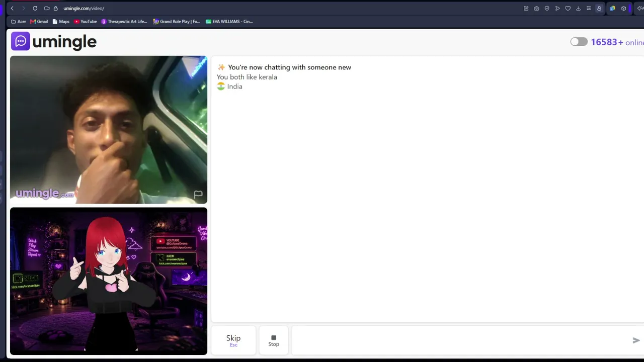Open the Gmail bookmark
This screenshot has height=362, width=644.
[x=39, y=22]
